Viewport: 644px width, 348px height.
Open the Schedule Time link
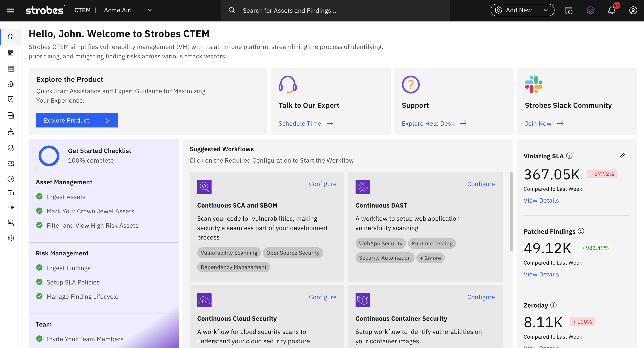pyautogui.click(x=306, y=123)
